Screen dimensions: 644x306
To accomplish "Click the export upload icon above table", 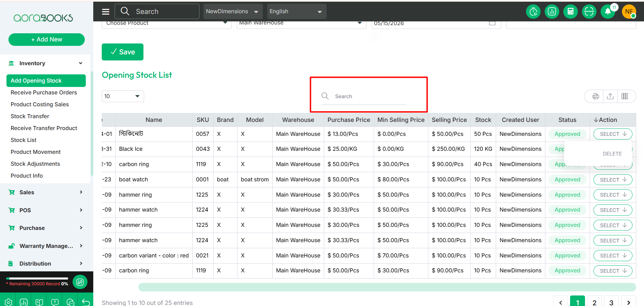I will pos(610,96).
